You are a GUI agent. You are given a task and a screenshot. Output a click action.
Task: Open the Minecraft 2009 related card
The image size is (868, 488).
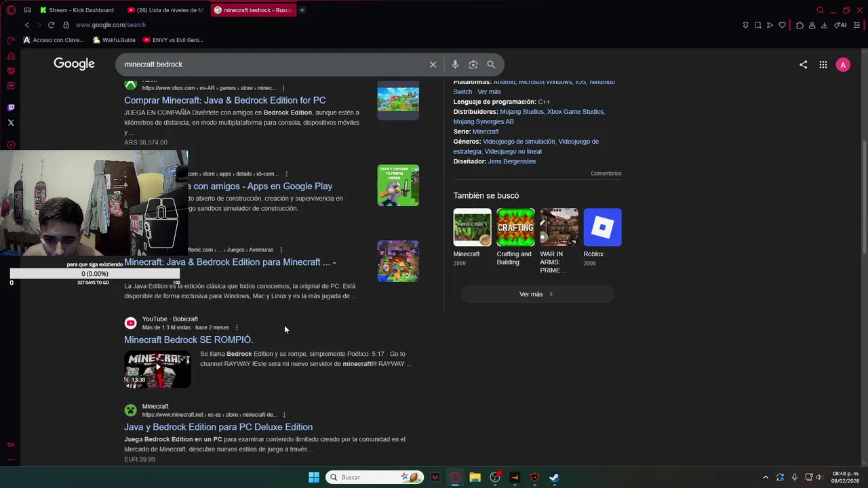pyautogui.click(x=472, y=237)
